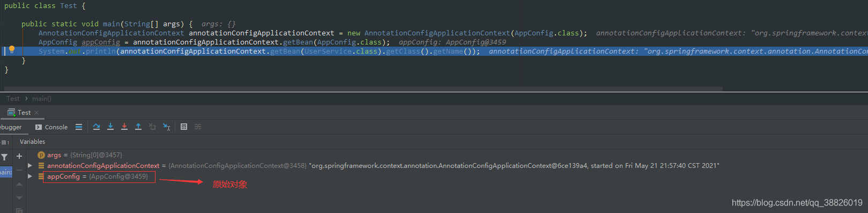Click the Step Into icon
This screenshot has height=213, width=868.
[110, 127]
